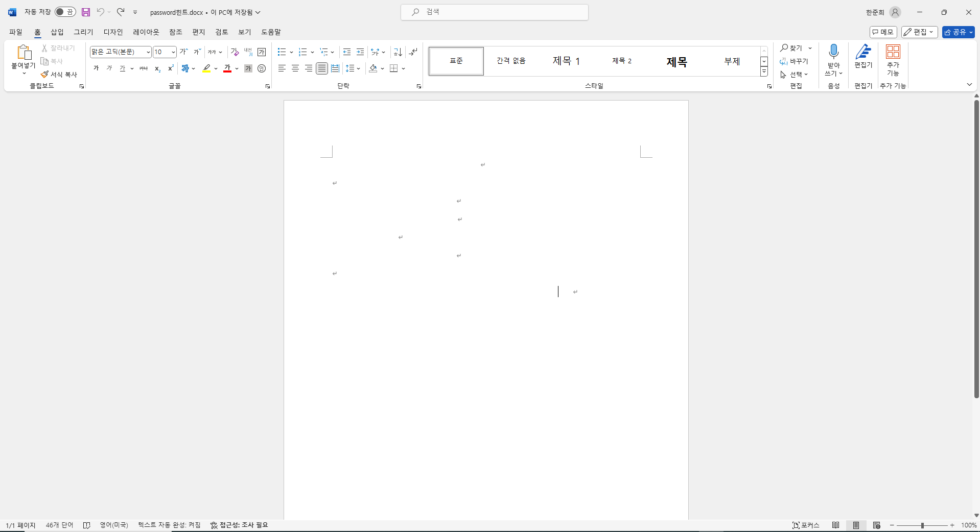Toggle underline formatting
980x532 pixels.
pyautogui.click(x=122, y=68)
